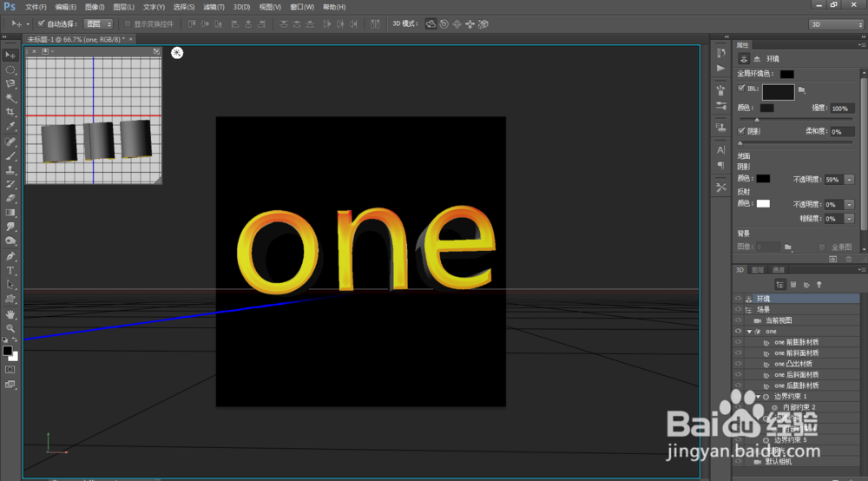Open the Paragraph panel icon
This screenshot has width=868, height=481.
tap(720, 165)
